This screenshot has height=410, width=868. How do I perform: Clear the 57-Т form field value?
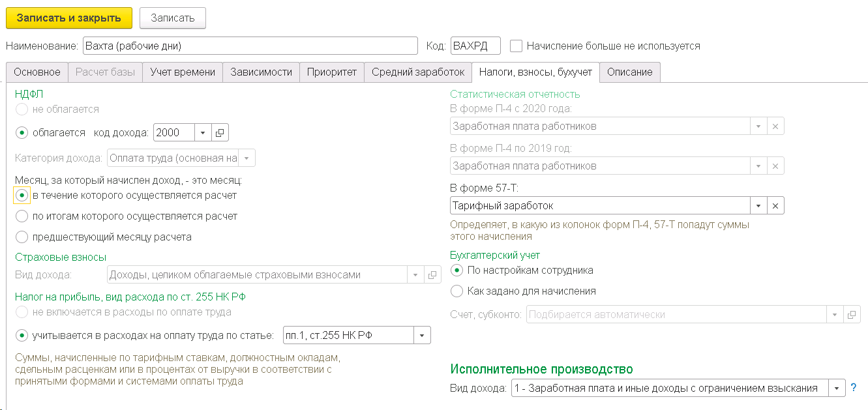click(x=775, y=206)
